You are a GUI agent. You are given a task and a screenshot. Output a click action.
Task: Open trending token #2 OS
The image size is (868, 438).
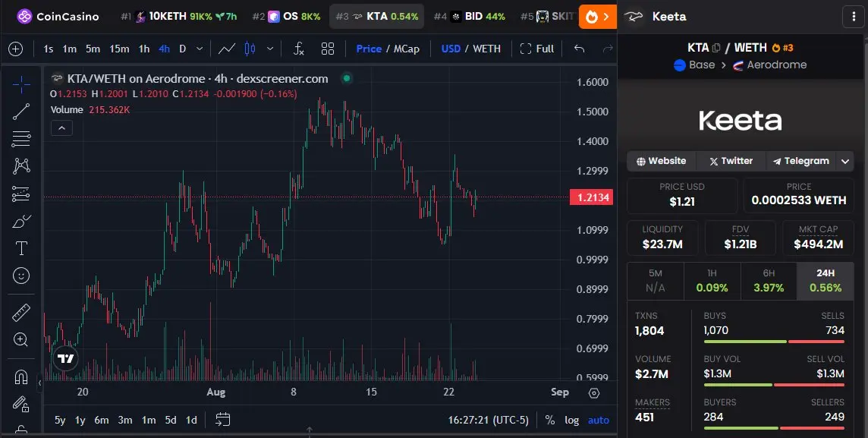[x=286, y=17]
